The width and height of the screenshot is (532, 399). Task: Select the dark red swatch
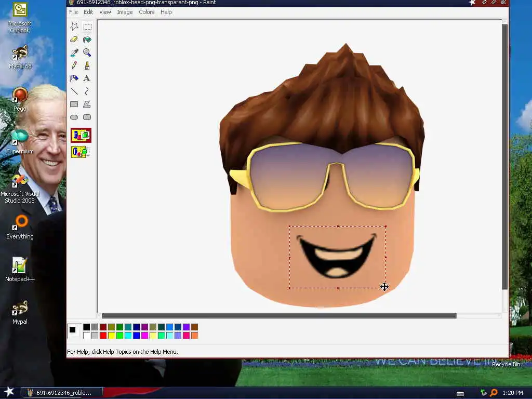pos(103,327)
